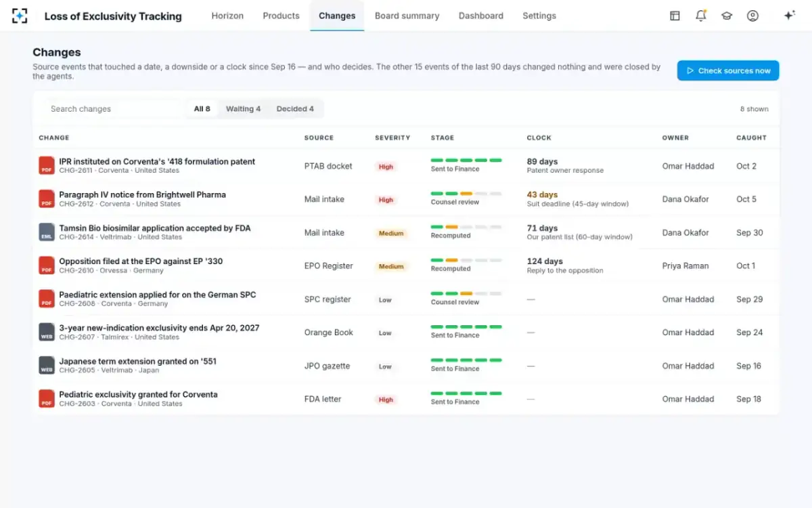Click the WEB icon for 3-year new-indication exclusivity
The image size is (812, 508).
click(47, 332)
